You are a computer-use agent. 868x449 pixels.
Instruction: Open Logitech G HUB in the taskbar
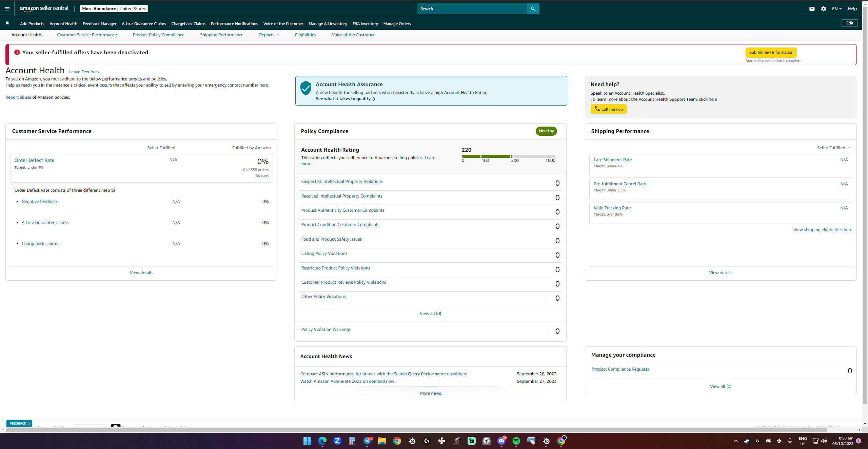427,441
